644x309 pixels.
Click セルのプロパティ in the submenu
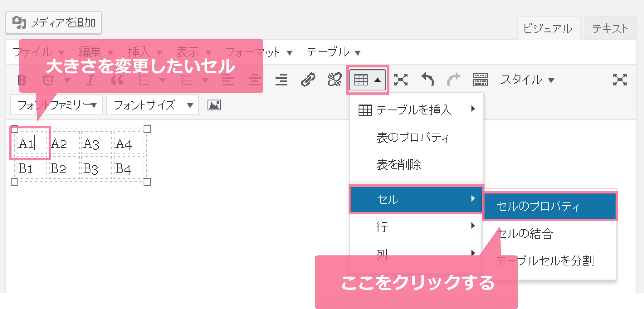point(550,206)
